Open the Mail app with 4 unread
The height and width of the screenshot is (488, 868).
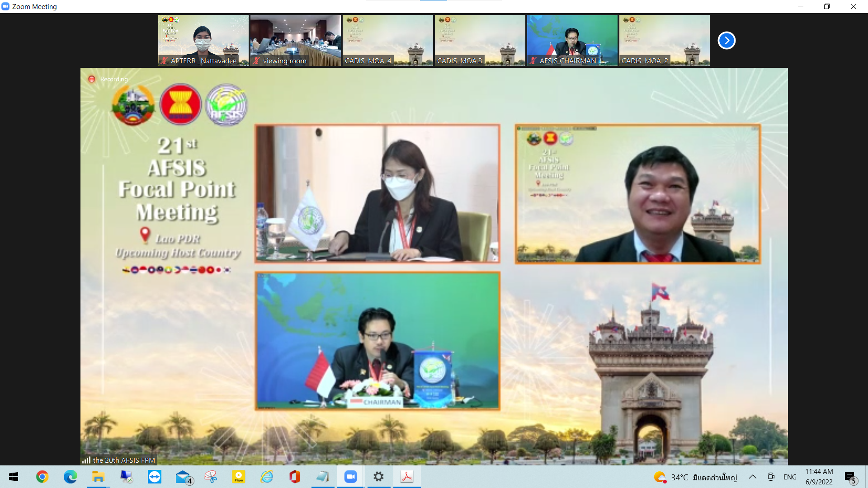pyautogui.click(x=183, y=477)
